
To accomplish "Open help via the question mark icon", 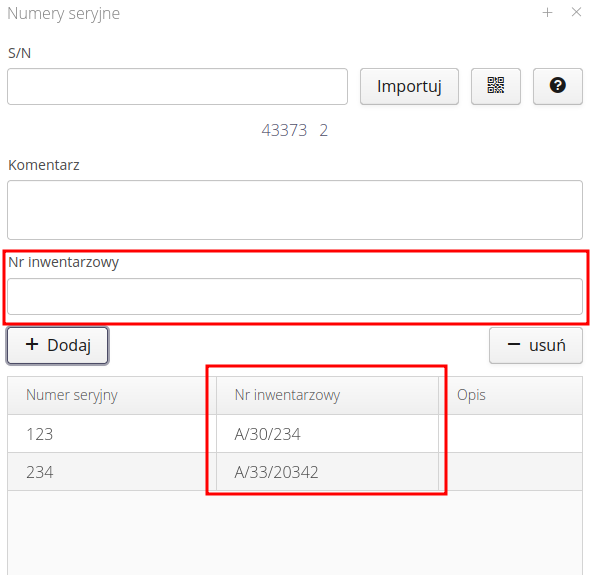I will click(558, 86).
